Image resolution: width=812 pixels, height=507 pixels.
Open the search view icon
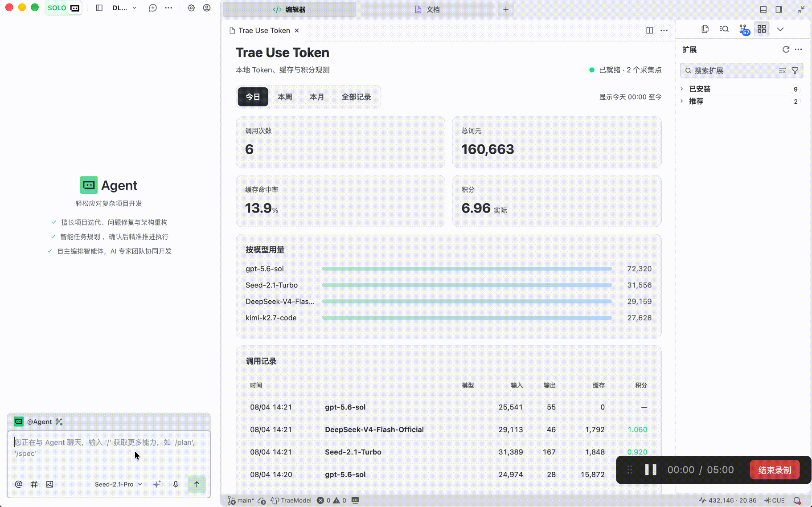click(x=724, y=29)
